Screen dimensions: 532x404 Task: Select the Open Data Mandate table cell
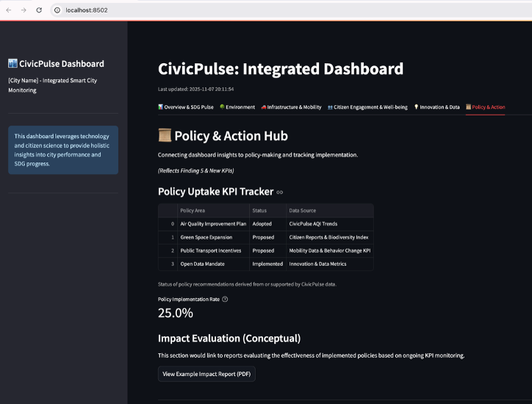pyautogui.click(x=202, y=264)
